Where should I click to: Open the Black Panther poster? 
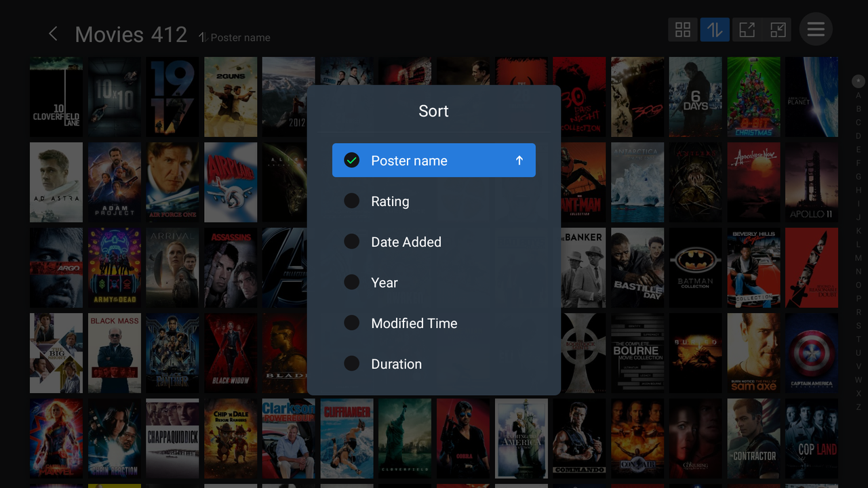[173, 353]
